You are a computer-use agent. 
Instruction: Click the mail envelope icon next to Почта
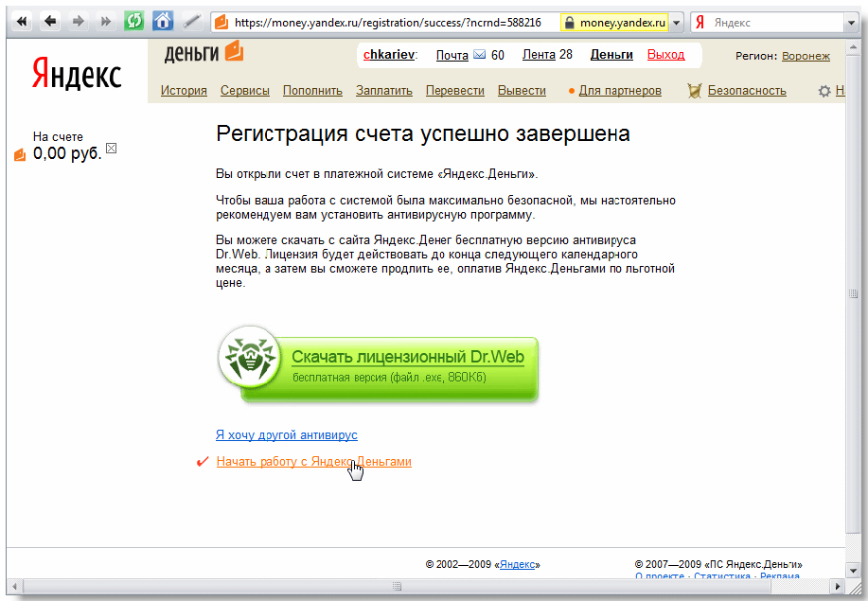(479, 55)
